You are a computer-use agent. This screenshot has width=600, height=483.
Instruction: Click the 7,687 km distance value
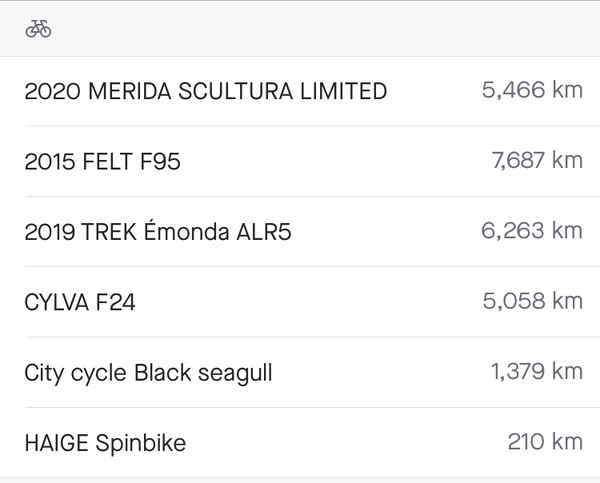[537, 161]
